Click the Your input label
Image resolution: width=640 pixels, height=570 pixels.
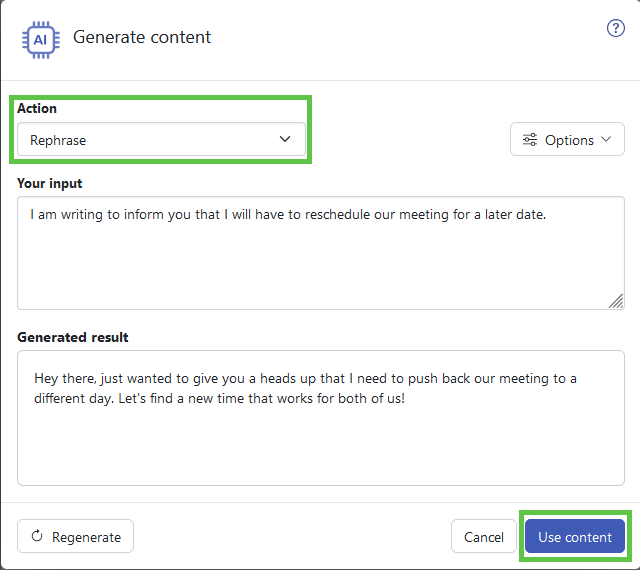coord(49,183)
